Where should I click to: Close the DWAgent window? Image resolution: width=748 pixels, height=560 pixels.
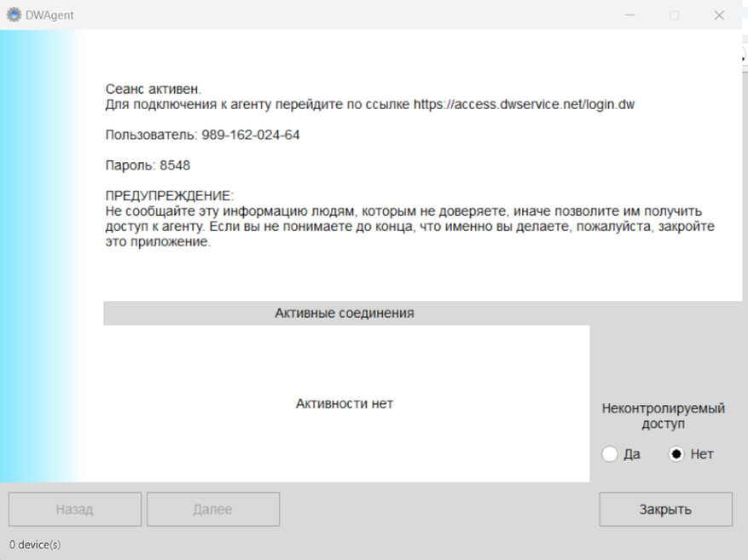(719, 15)
